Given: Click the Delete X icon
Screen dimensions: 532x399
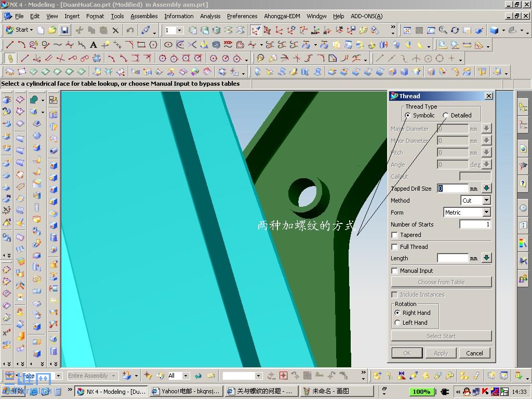Looking at the screenshot, I should click(x=115, y=30).
